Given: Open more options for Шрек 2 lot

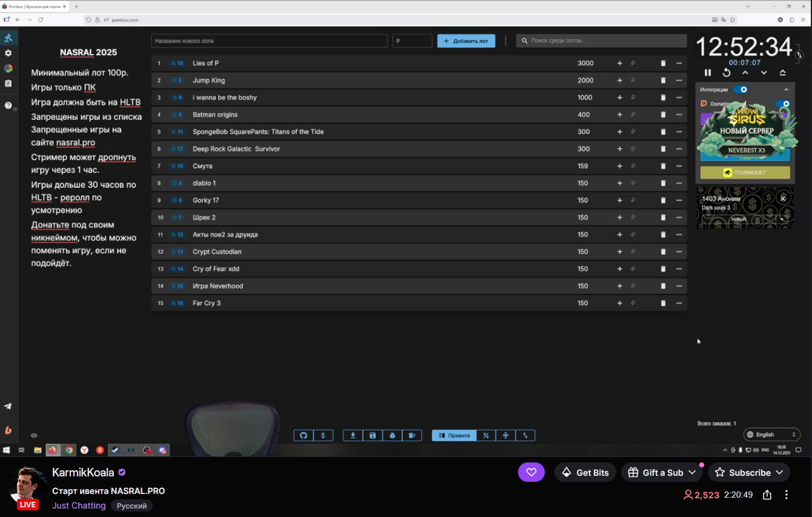Looking at the screenshot, I should pyautogui.click(x=679, y=217).
